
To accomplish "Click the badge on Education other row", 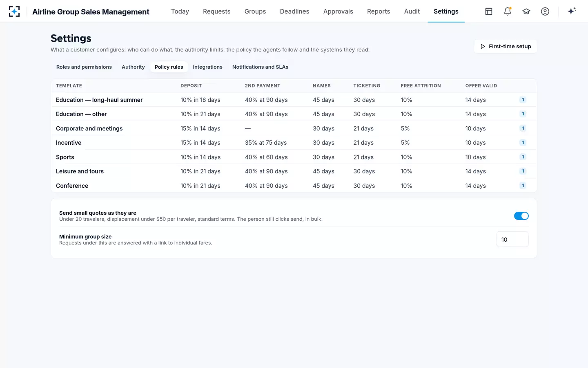I will click(x=523, y=114).
